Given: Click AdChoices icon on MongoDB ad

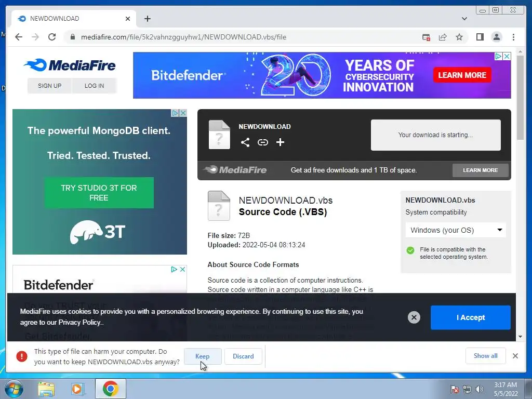Looking at the screenshot, I should (x=175, y=113).
